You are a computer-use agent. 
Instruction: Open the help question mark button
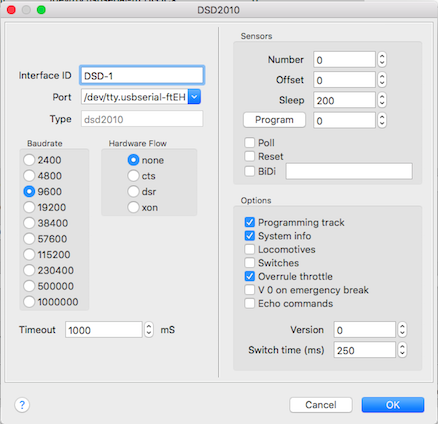[x=22, y=405]
